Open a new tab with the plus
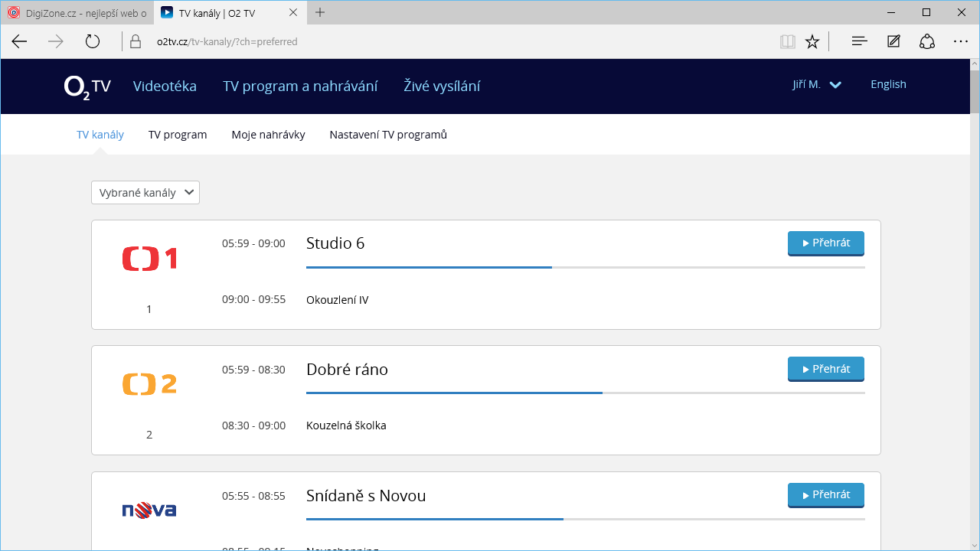The width and height of the screenshot is (980, 551). tap(320, 12)
